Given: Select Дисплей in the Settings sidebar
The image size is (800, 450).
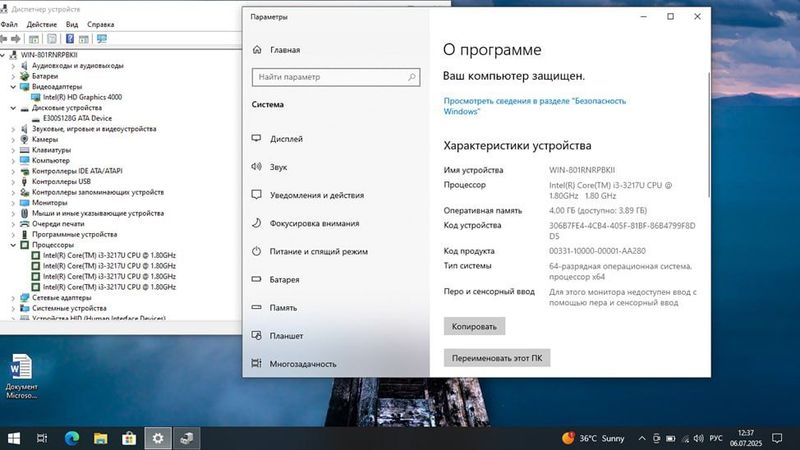Looking at the screenshot, I should 286,139.
